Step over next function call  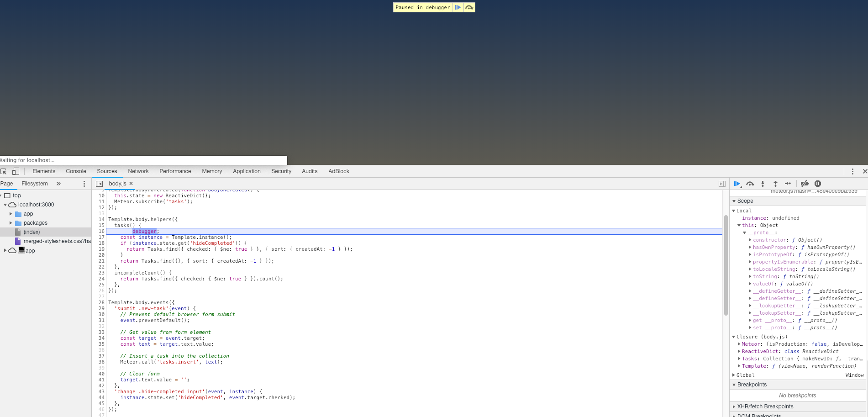tap(750, 184)
